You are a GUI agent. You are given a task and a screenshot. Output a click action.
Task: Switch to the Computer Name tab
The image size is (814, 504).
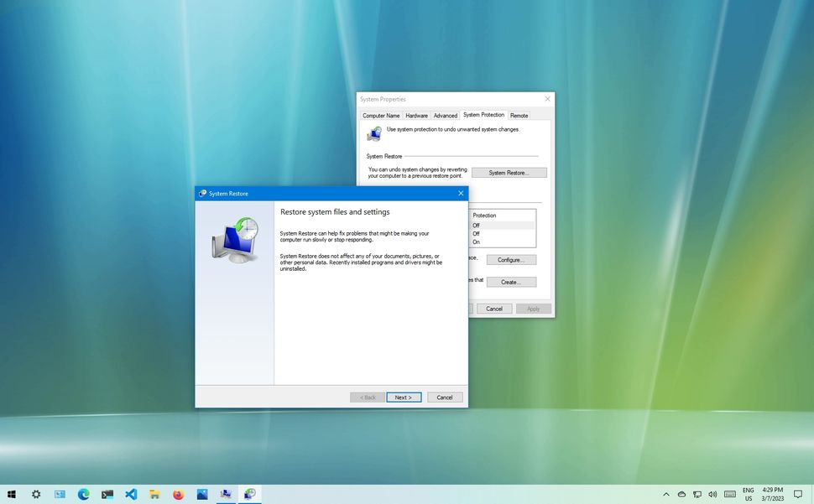[x=382, y=115]
